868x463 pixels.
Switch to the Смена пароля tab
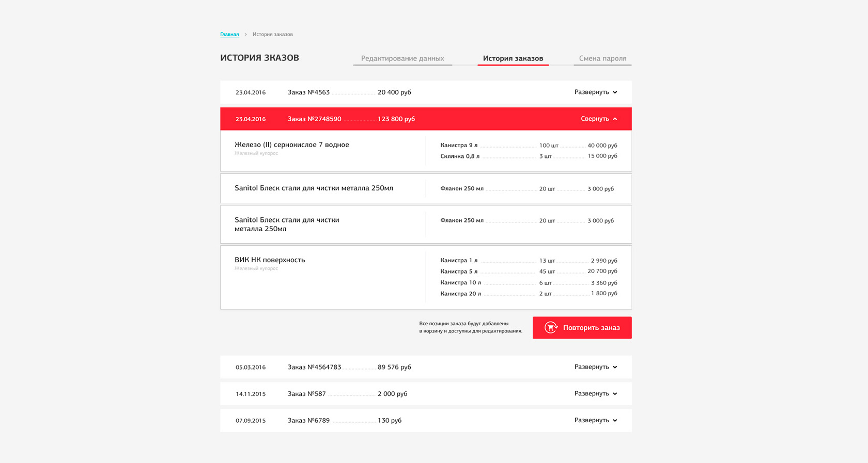point(602,58)
